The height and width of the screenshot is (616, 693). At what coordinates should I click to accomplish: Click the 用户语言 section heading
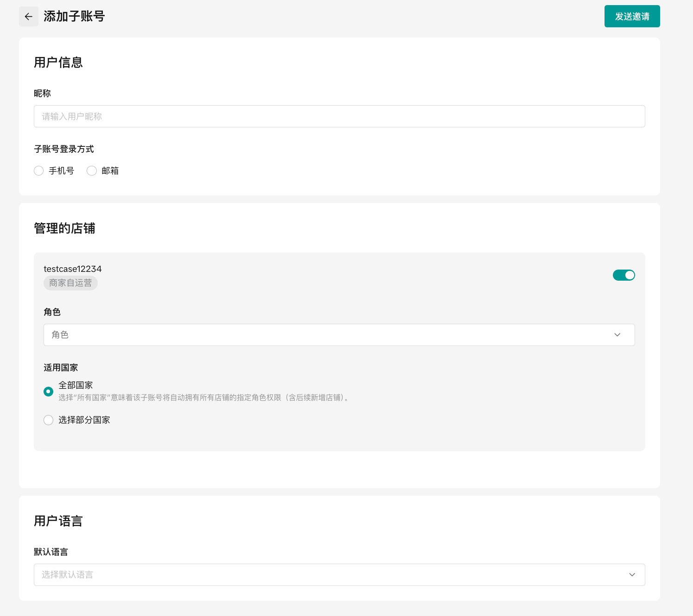click(x=58, y=521)
